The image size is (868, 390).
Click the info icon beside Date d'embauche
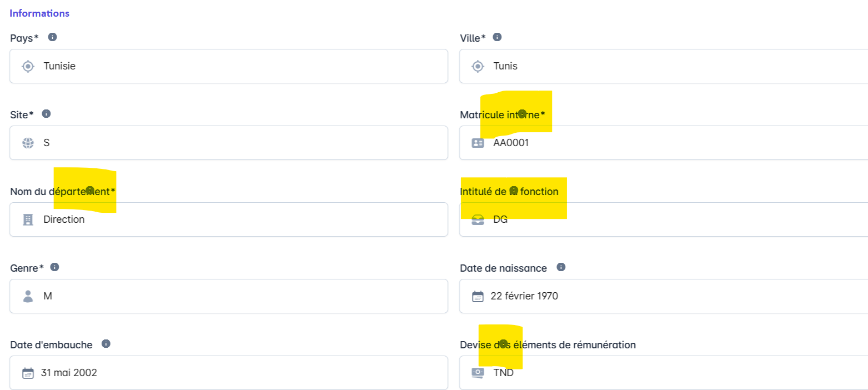[106, 344]
